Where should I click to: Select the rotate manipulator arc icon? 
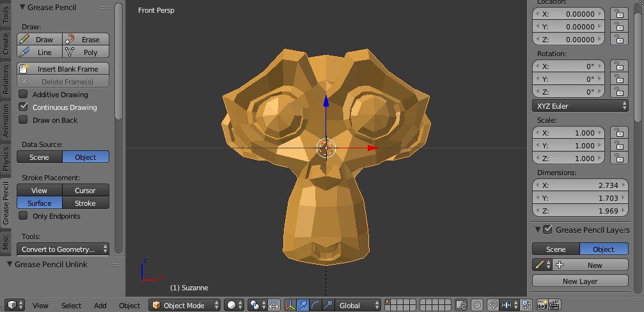click(x=315, y=305)
